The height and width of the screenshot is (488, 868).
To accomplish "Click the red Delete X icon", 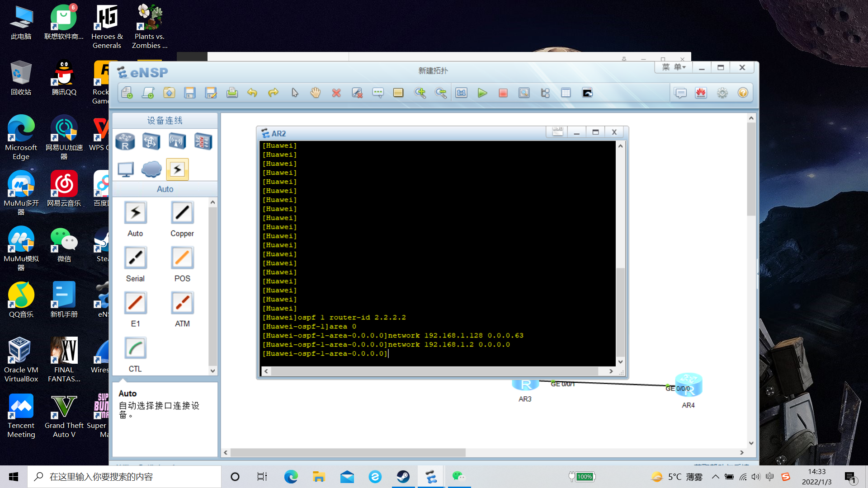I will [336, 93].
